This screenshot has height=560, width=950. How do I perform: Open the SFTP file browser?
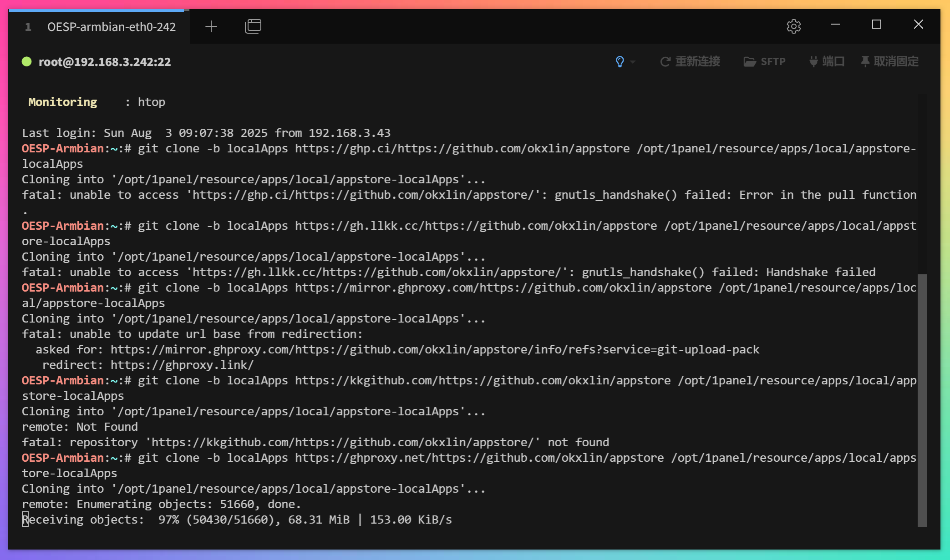tap(764, 61)
